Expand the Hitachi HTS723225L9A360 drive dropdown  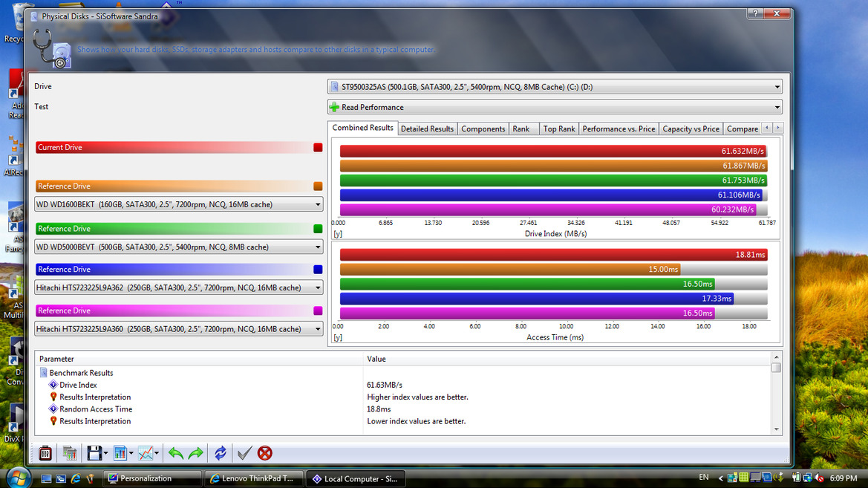click(x=318, y=329)
